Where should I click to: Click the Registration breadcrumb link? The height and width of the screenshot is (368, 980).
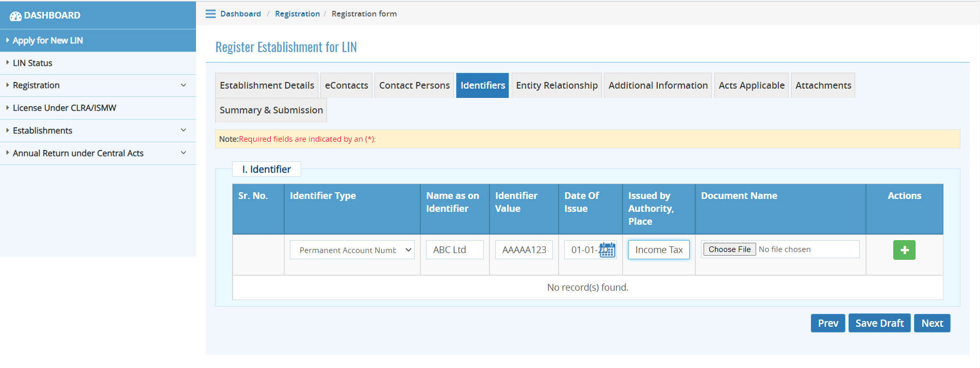point(297,14)
